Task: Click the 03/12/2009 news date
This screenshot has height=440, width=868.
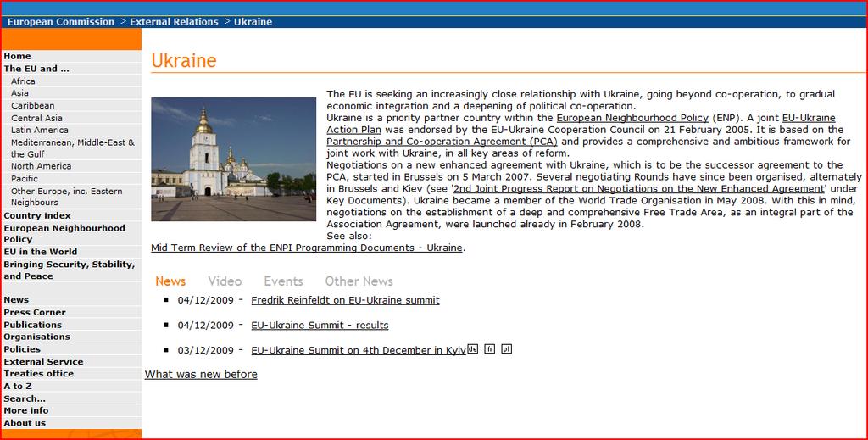Action: tap(205, 350)
